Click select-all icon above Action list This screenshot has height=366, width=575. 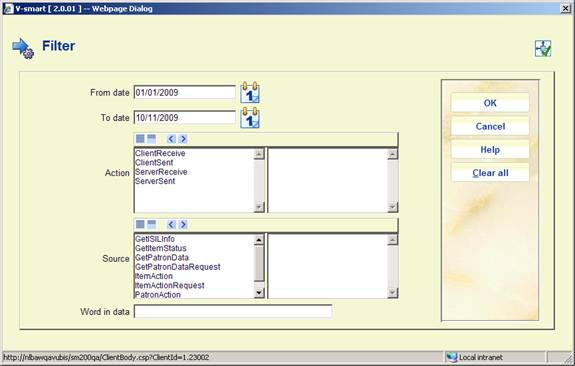140,139
